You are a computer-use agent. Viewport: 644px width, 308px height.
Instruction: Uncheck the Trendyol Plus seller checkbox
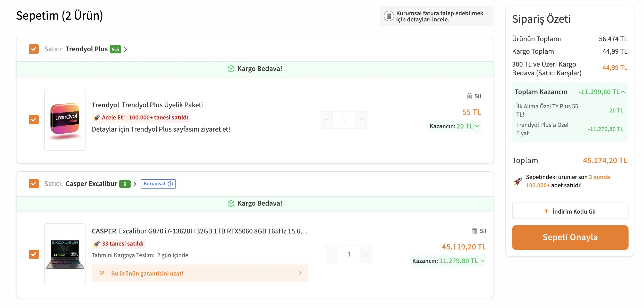point(34,49)
